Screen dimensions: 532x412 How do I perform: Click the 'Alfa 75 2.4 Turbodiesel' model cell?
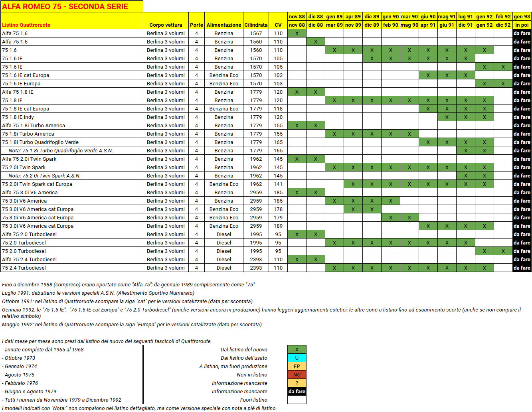[72, 259]
